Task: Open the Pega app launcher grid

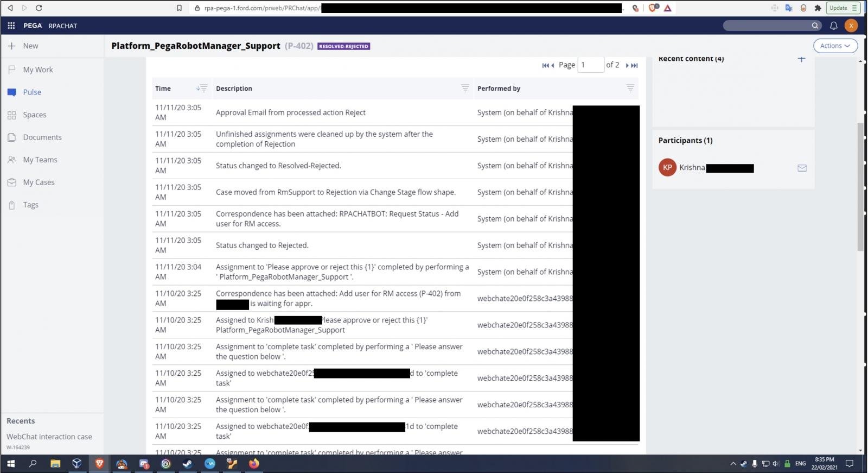Action: [11, 26]
